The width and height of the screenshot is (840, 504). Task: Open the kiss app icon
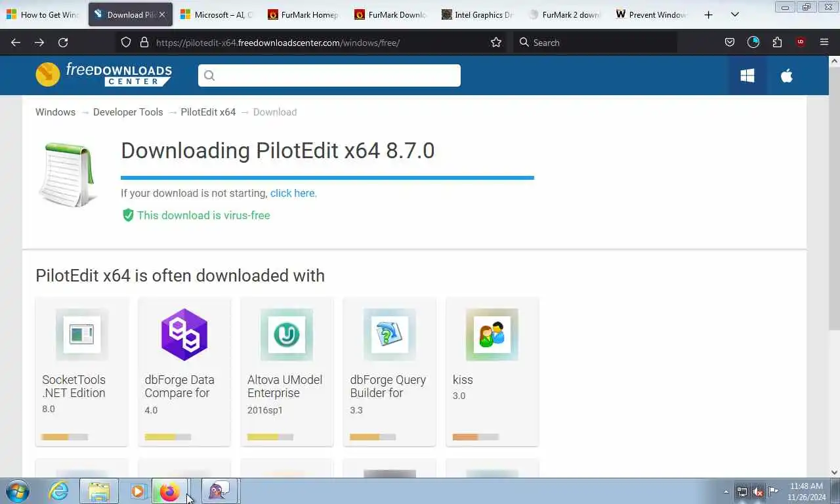click(x=492, y=335)
